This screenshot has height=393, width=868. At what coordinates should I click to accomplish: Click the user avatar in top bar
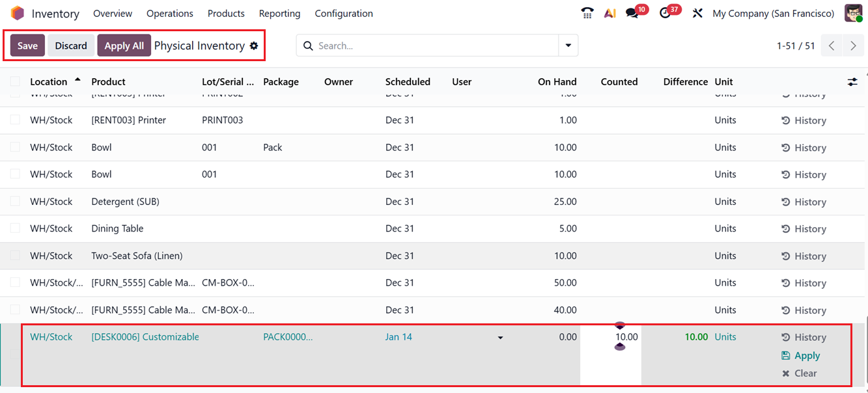click(x=853, y=13)
